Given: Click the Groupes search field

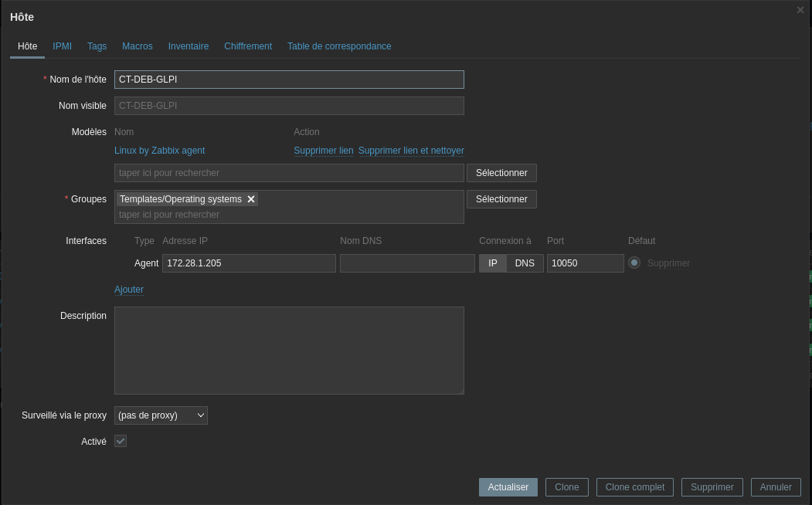Looking at the screenshot, I should point(289,215).
